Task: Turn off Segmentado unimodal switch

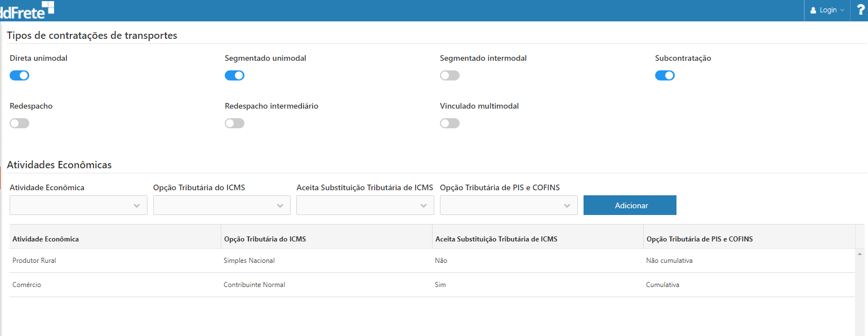Action: (x=234, y=75)
